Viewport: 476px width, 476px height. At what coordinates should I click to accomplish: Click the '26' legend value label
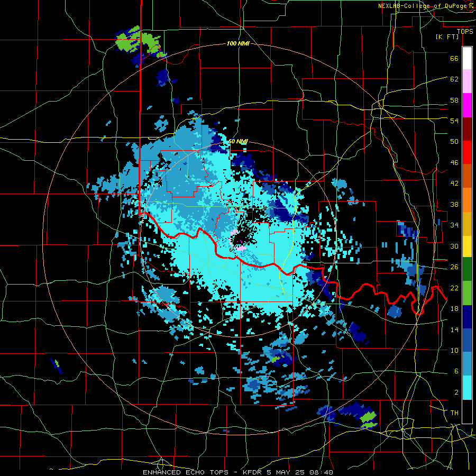click(x=454, y=267)
